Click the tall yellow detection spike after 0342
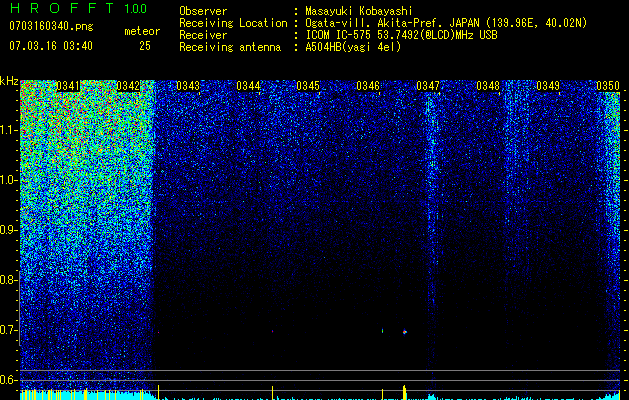This screenshot has width=629, height=400. (158, 392)
